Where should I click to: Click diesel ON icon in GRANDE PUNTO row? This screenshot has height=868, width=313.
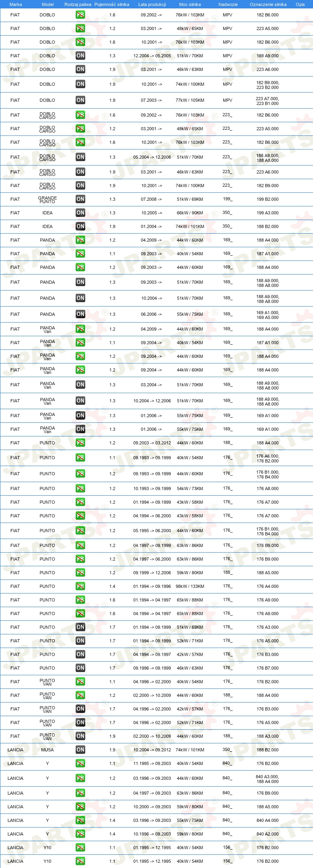tap(80, 199)
